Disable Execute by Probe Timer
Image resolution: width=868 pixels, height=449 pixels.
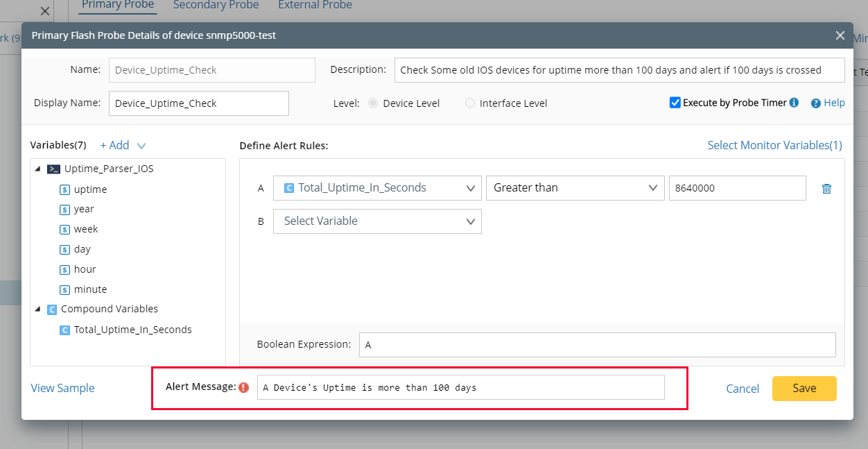click(x=675, y=102)
